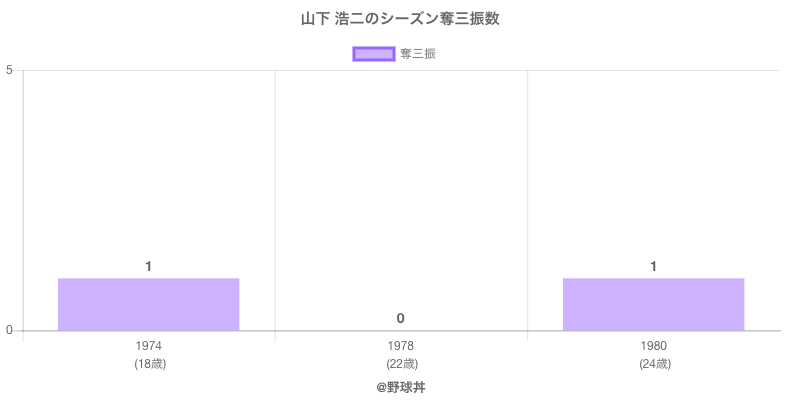Click the value label above the 1980 bar
The width and height of the screenshot is (800, 400).
[653, 266]
